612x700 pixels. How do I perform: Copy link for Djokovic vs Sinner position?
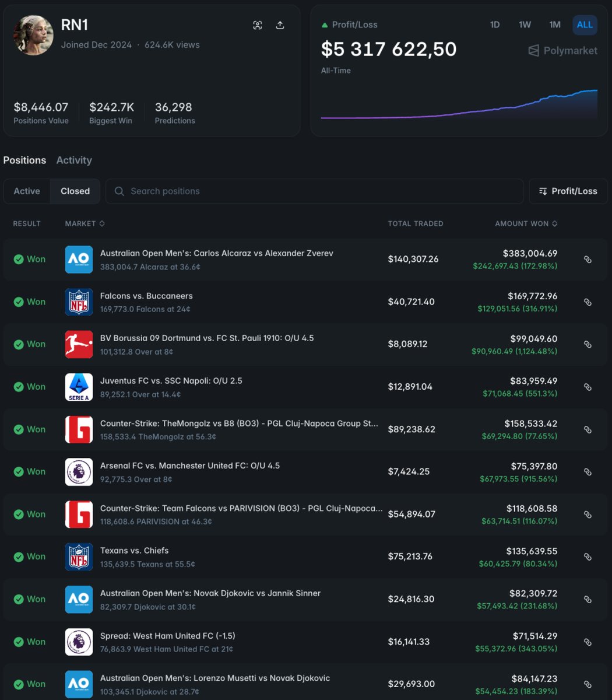(x=588, y=600)
